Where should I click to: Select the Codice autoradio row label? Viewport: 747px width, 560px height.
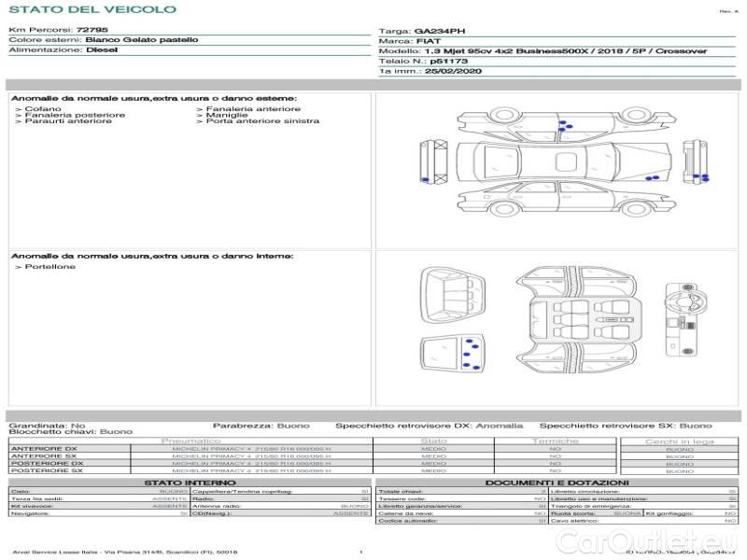click(x=408, y=521)
